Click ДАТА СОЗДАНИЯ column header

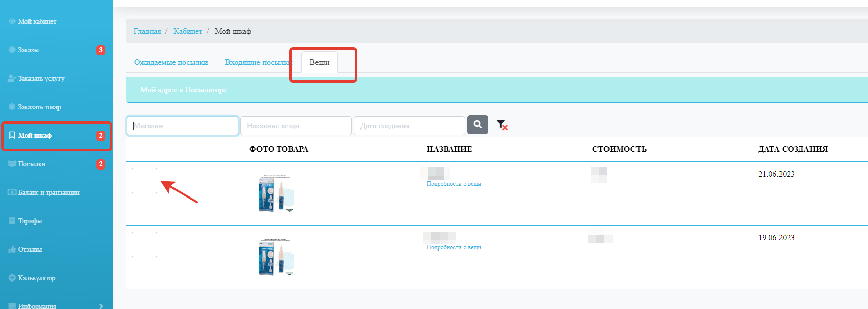coord(793,149)
